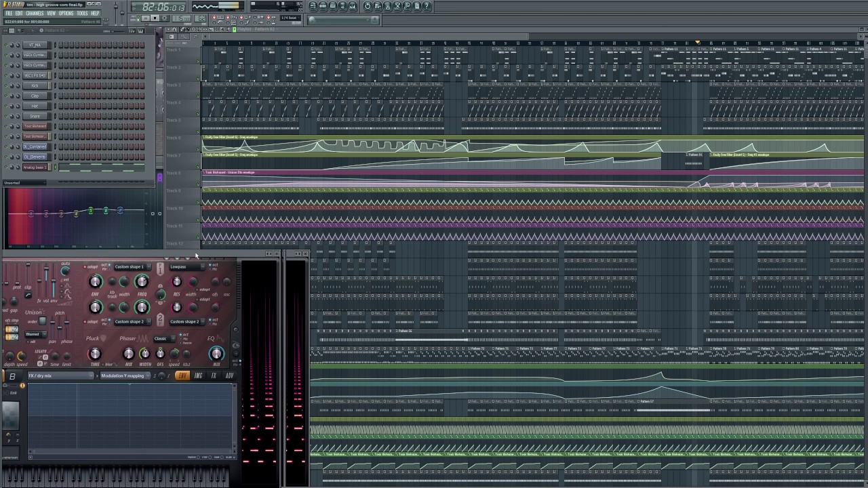The image size is (868, 488).
Task: Open the Custom shape 1 dropdown
Action: pyautogui.click(x=132, y=267)
